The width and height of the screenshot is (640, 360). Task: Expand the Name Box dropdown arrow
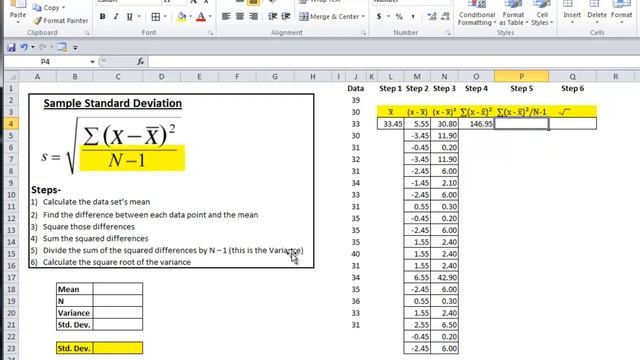coord(92,62)
